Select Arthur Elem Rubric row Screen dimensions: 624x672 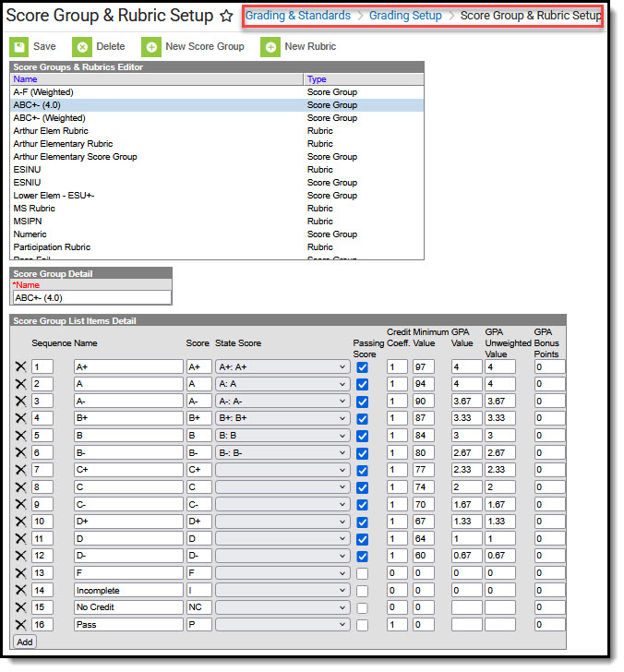coord(217,131)
